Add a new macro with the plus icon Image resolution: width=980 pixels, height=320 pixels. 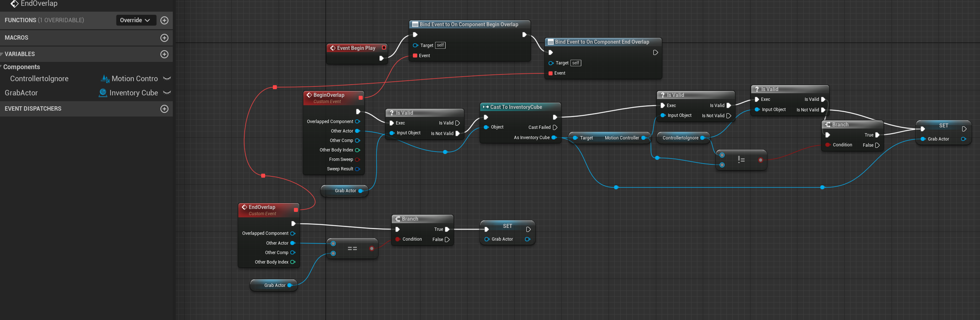pos(164,38)
